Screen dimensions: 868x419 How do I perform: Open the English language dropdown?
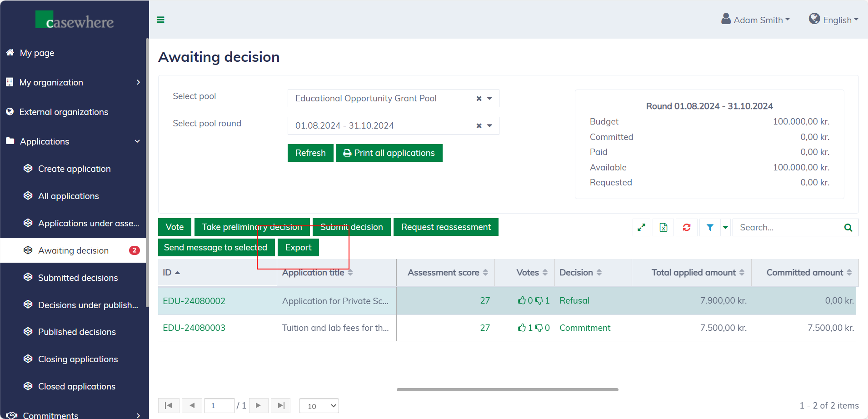(833, 20)
